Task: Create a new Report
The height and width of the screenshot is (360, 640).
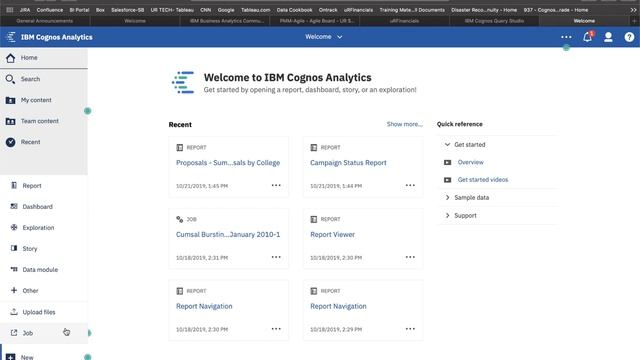Action: point(44,186)
